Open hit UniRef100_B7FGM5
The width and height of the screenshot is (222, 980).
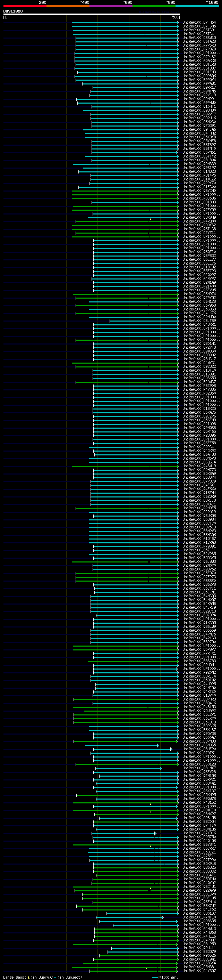coord(199,26)
